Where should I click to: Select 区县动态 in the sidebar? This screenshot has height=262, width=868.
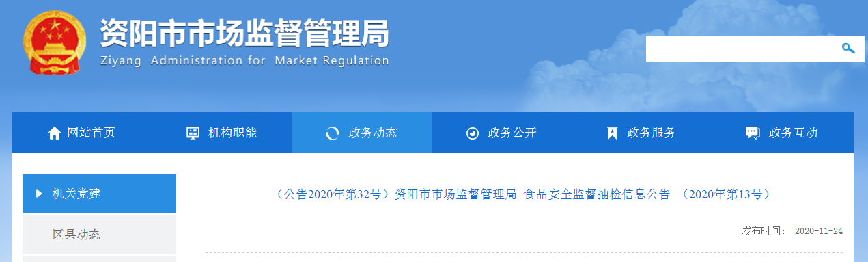click(x=98, y=235)
